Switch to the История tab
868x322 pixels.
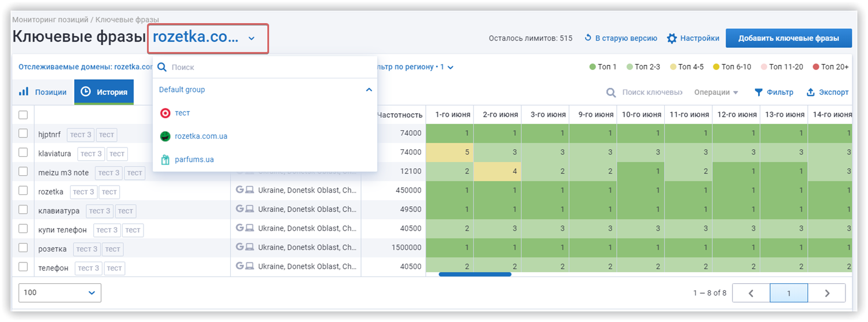(x=104, y=92)
